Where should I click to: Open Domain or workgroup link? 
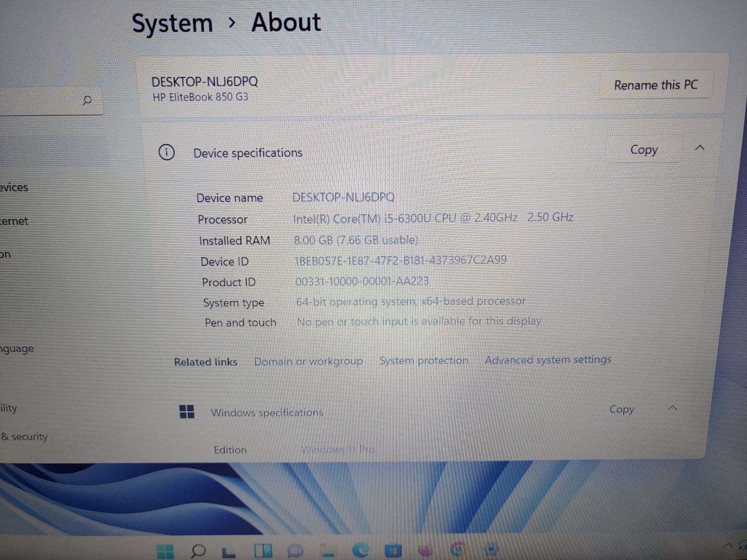[308, 361]
